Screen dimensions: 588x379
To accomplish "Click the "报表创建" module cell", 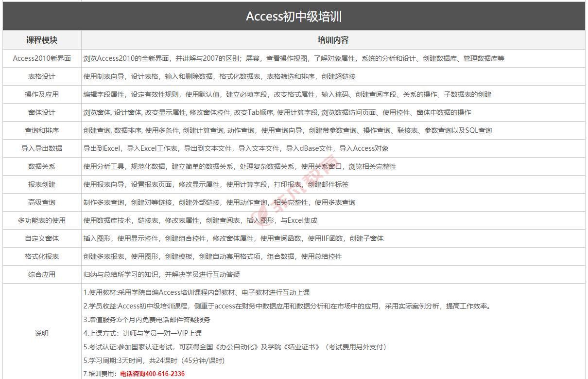I will pyautogui.click(x=42, y=184).
